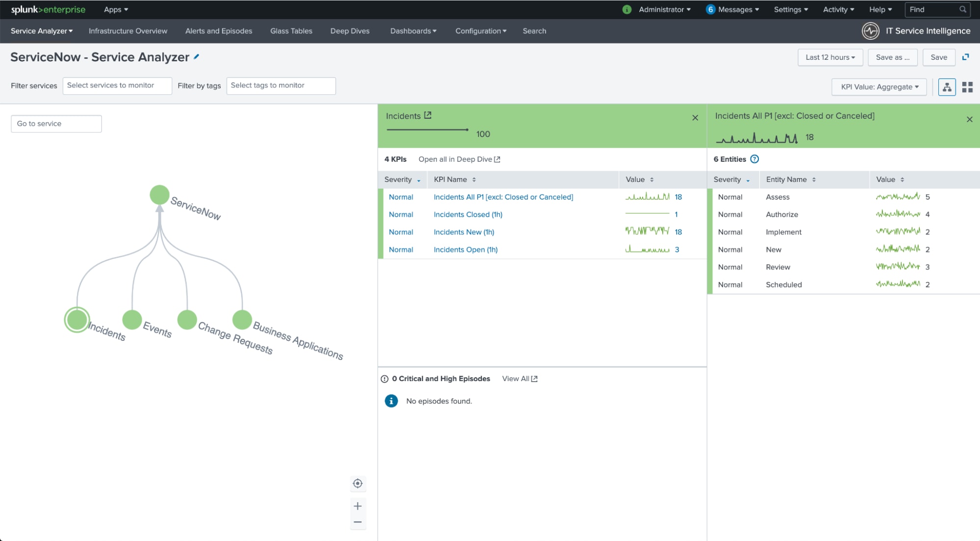This screenshot has height=541, width=980.
Task: Open the Last 12 hours time range dropdown
Action: point(830,57)
